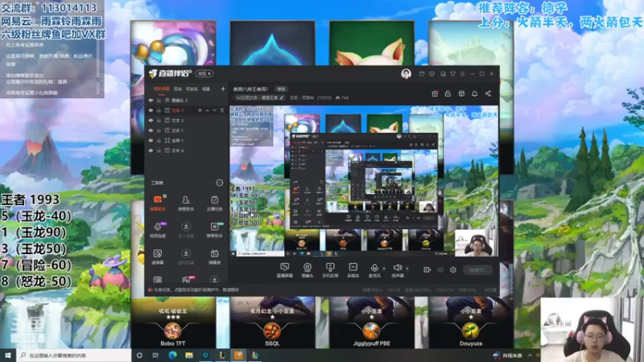Add 手机投屏 phone casting source
This screenshot has width=644, height=362.
tap(330, 270)
